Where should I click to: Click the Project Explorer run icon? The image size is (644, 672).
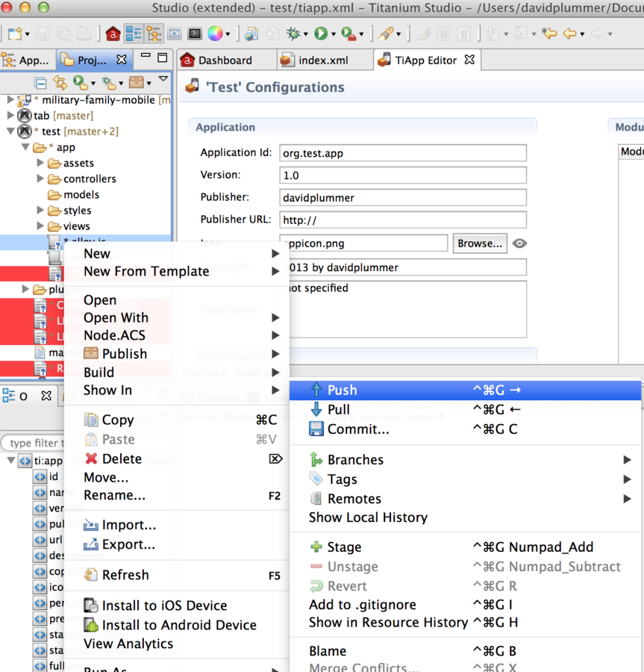click(x=81, y=82)
